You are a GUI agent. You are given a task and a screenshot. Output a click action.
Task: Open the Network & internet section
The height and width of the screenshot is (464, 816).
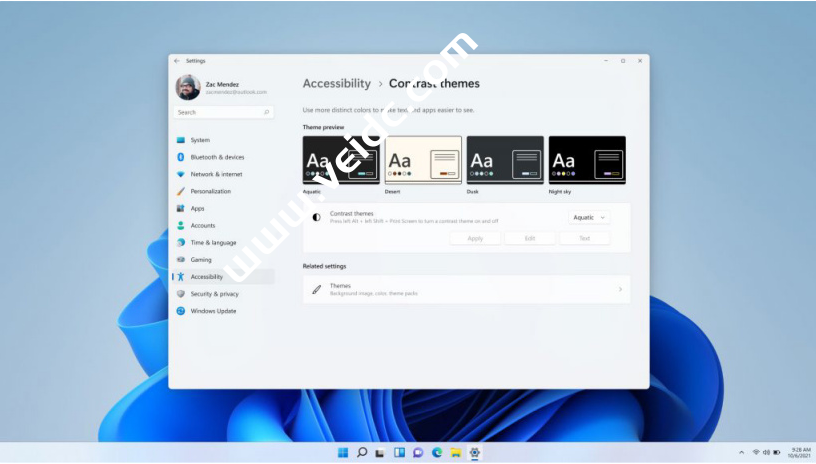[x=215, y=174]
